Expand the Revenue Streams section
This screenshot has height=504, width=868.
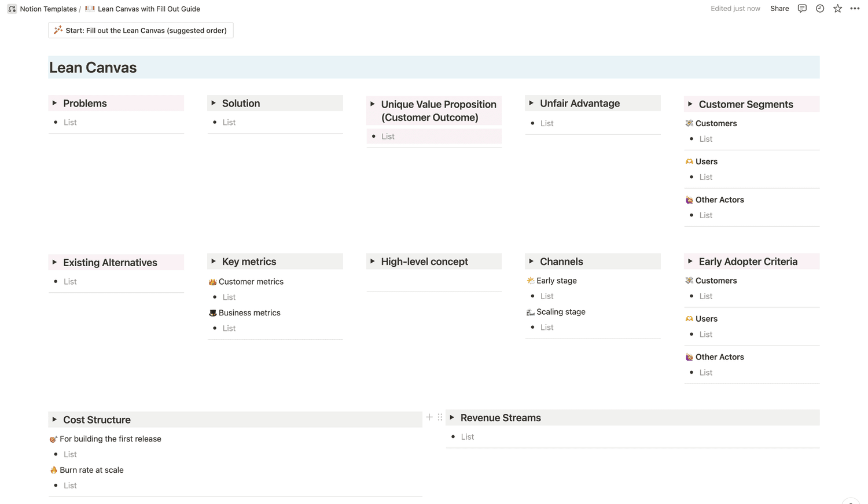(x=453, y=417)
